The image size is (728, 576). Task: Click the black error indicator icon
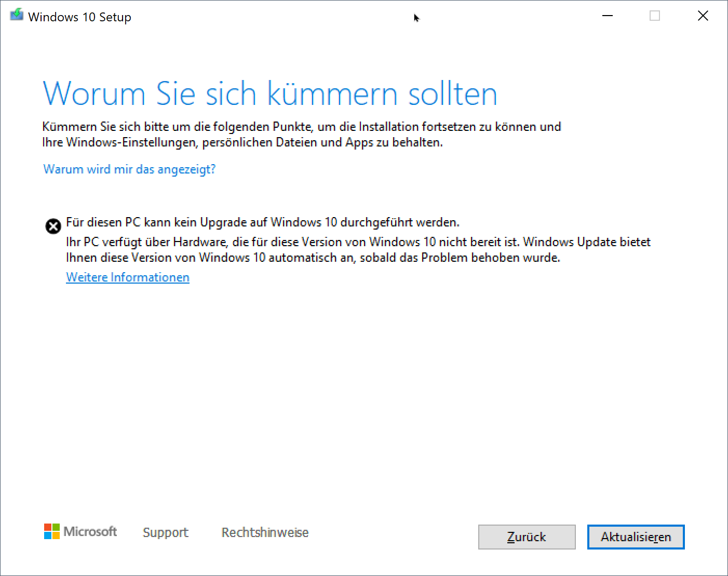(53, 226)
